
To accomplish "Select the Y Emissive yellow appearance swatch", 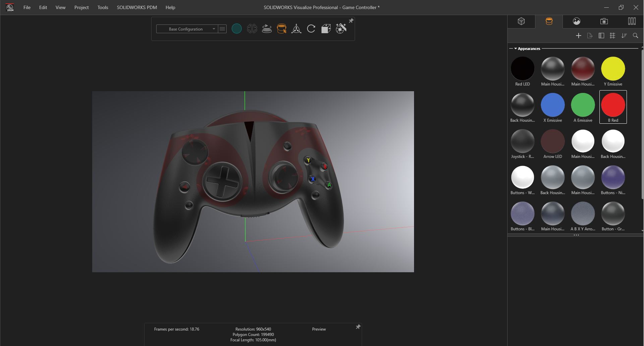I will [x=613, y=69].
